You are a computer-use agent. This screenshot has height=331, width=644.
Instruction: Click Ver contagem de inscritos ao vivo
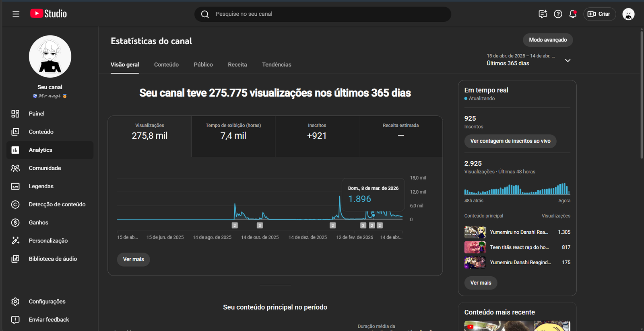click(510, 141)
